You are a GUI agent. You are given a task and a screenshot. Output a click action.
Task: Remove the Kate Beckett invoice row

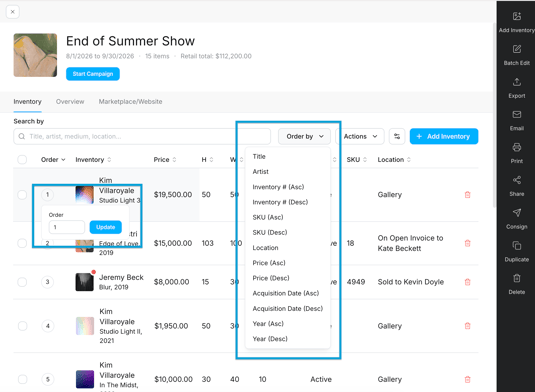point(467,243)
